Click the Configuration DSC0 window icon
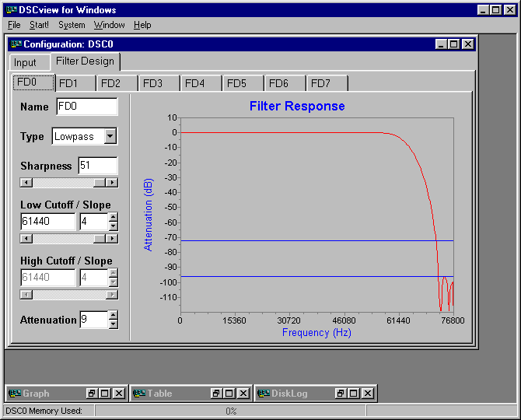 pos(16,44)
